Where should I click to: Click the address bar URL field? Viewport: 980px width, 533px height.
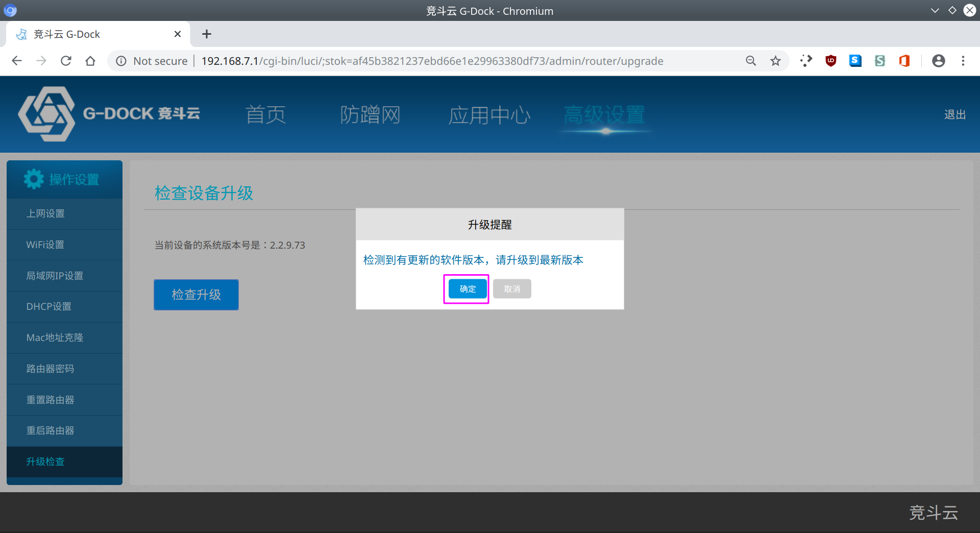point(432,61)
